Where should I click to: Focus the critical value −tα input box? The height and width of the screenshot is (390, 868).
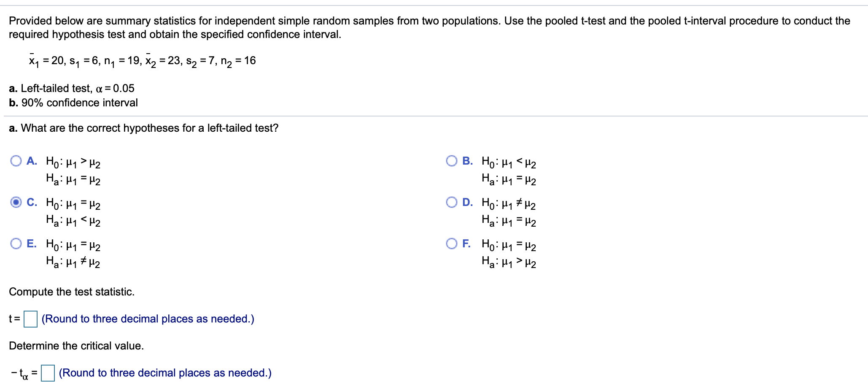[x=48, y=373]
